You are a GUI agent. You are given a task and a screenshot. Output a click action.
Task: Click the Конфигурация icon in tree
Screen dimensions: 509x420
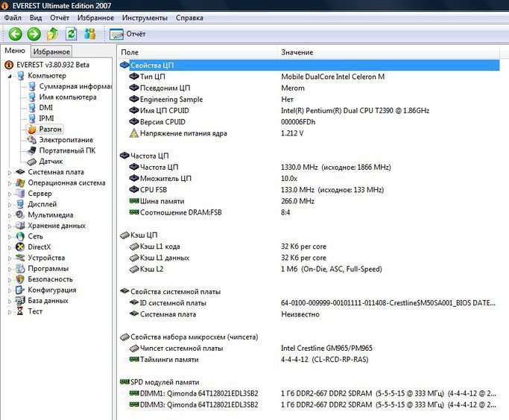click(x=20, y=290)
